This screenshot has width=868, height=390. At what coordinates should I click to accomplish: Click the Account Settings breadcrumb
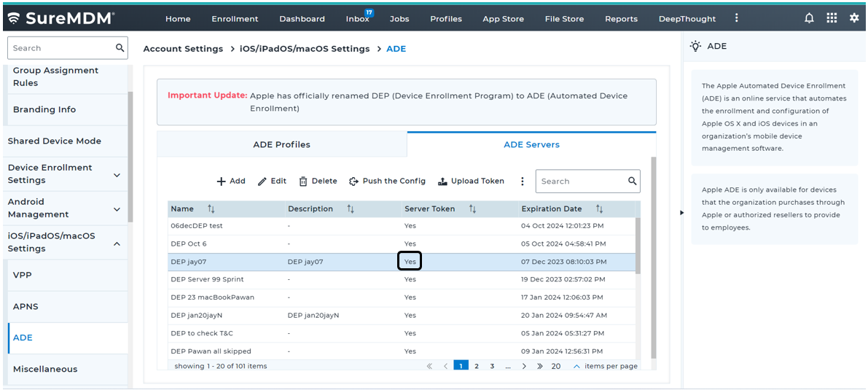pos(183,49)
